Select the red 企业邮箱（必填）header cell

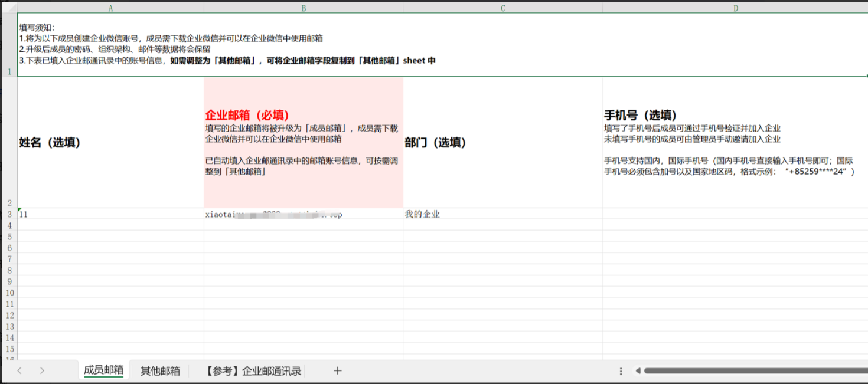pos(304,142)
